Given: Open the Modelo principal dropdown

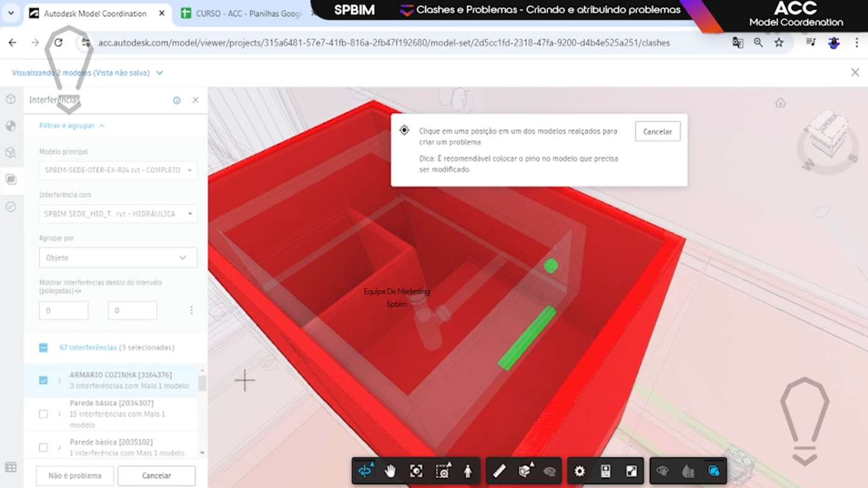Looking at the screenshot, I should tap(118, 171).
